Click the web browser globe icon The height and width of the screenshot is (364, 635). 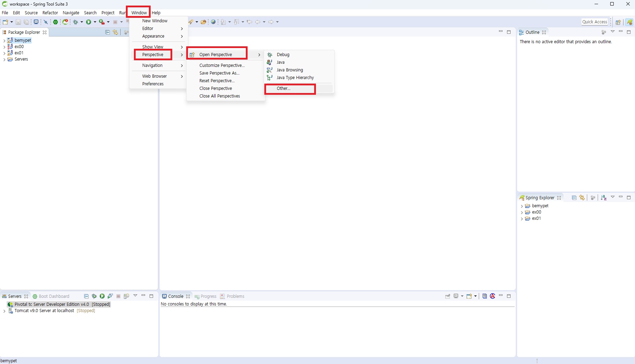point(213,22)
